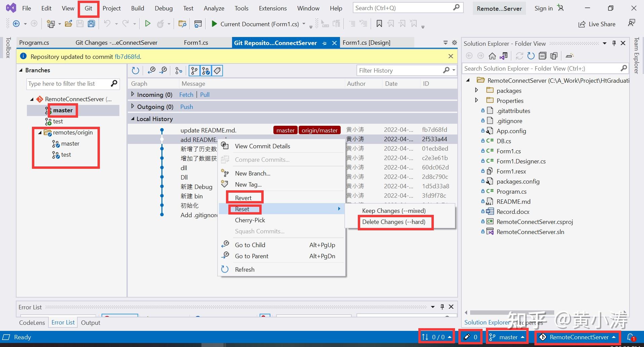This screenshot has width=644, height=347.
Task: Open the Git menu
Action: point(88,8)
